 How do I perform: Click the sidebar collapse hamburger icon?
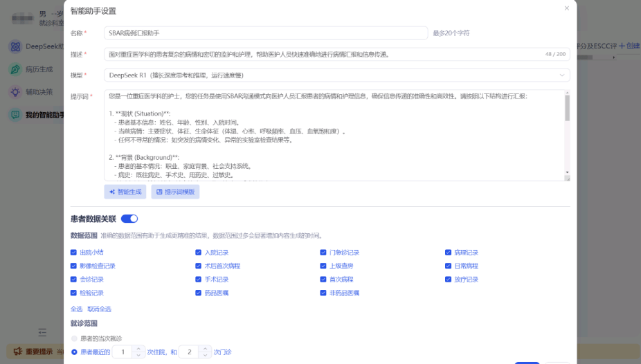[42, 333]
